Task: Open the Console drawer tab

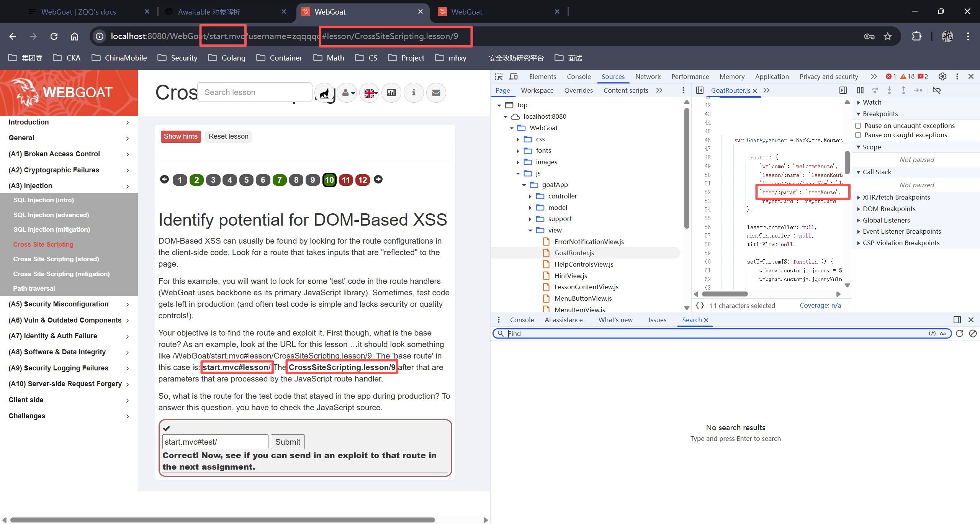Action: point(522,320)
